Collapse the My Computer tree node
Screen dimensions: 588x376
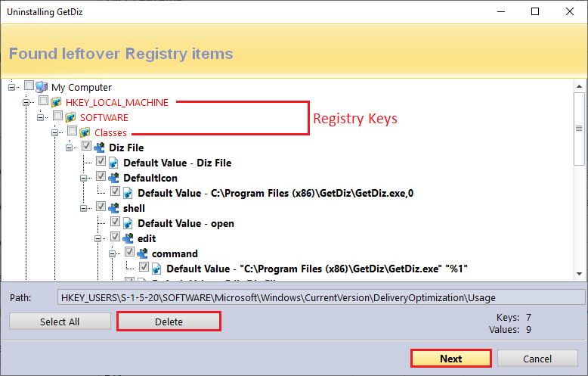tap(11, 87)
